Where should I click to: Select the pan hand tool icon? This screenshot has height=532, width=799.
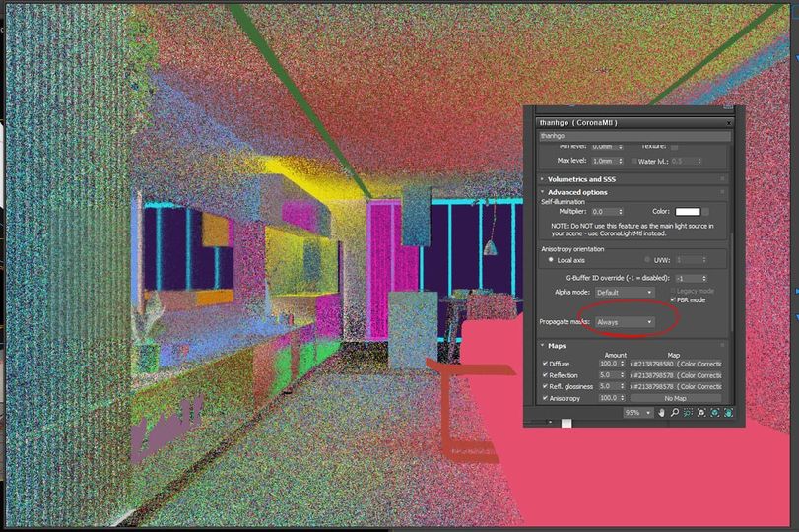[662, 413]
